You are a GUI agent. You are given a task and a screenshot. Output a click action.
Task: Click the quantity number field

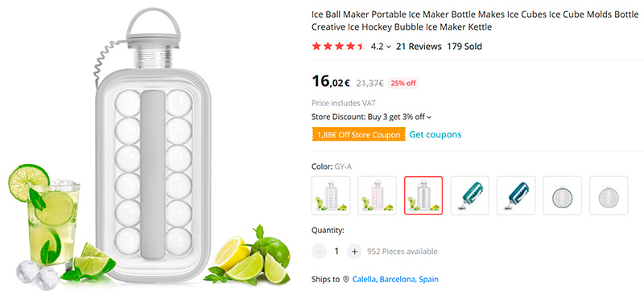coord(336,252)
